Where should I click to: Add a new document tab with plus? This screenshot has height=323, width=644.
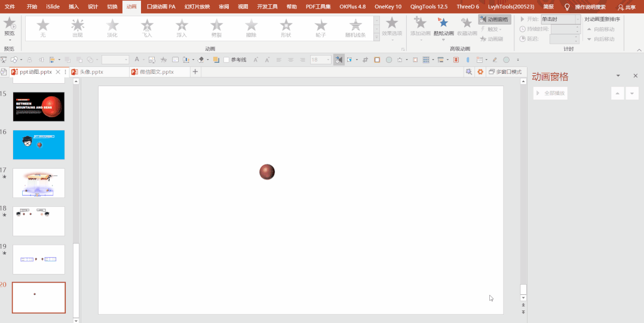tap(195, 72)
